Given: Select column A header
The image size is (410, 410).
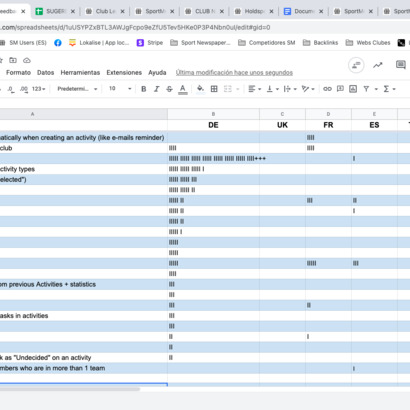Looking at the screenshot, I should pyautogui.click(x=84, y=114).
